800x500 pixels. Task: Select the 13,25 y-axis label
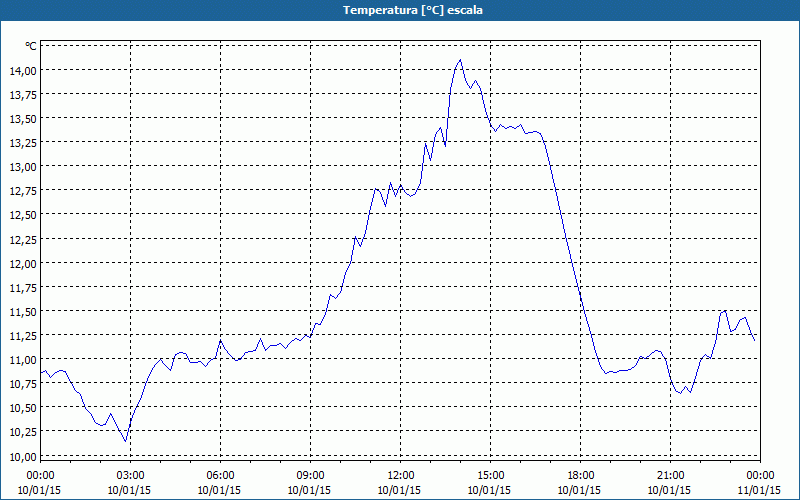[23, 142]
